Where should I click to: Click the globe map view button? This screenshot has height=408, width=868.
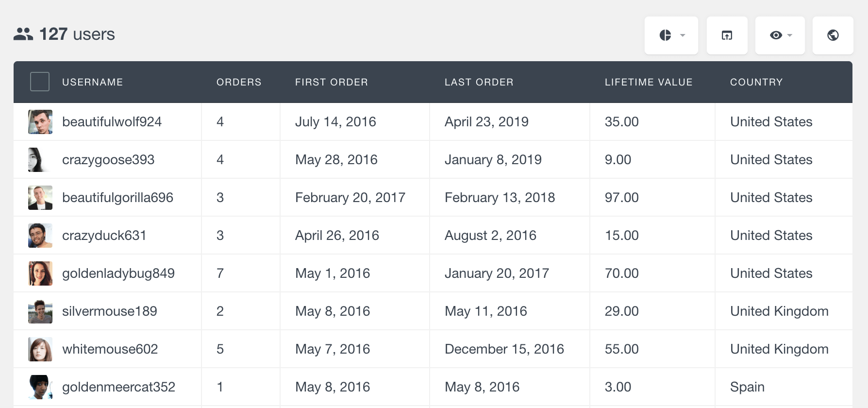(x=833, y=35)
